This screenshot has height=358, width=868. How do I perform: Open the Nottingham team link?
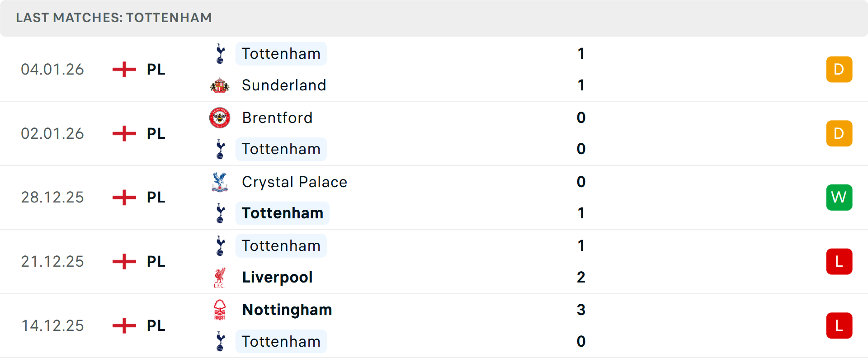(287, 310)
